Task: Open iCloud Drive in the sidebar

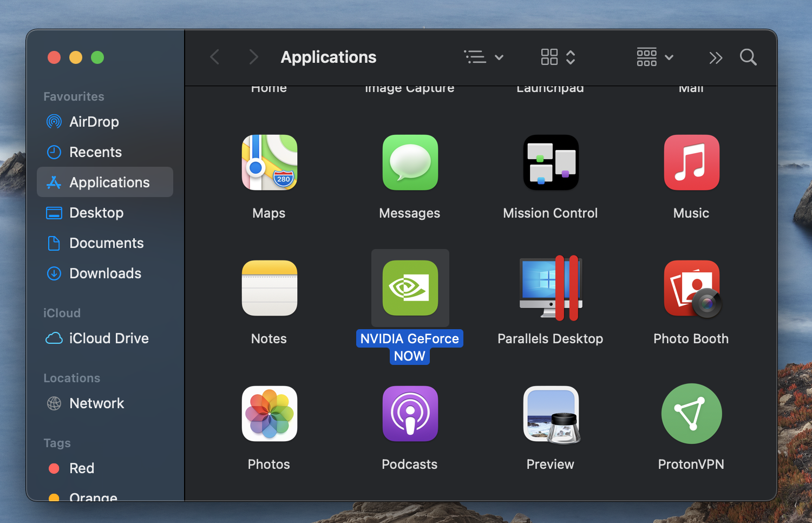Action: [105, 338]
